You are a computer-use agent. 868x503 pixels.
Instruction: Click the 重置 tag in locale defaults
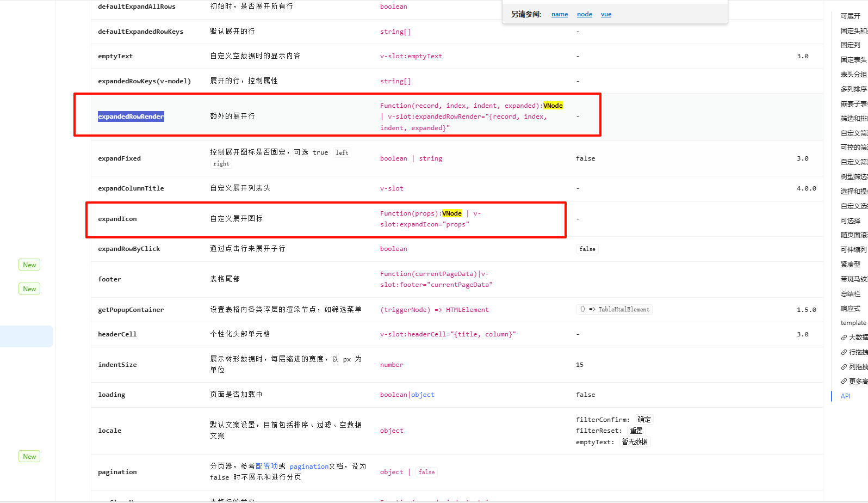[x=636, y=431]
